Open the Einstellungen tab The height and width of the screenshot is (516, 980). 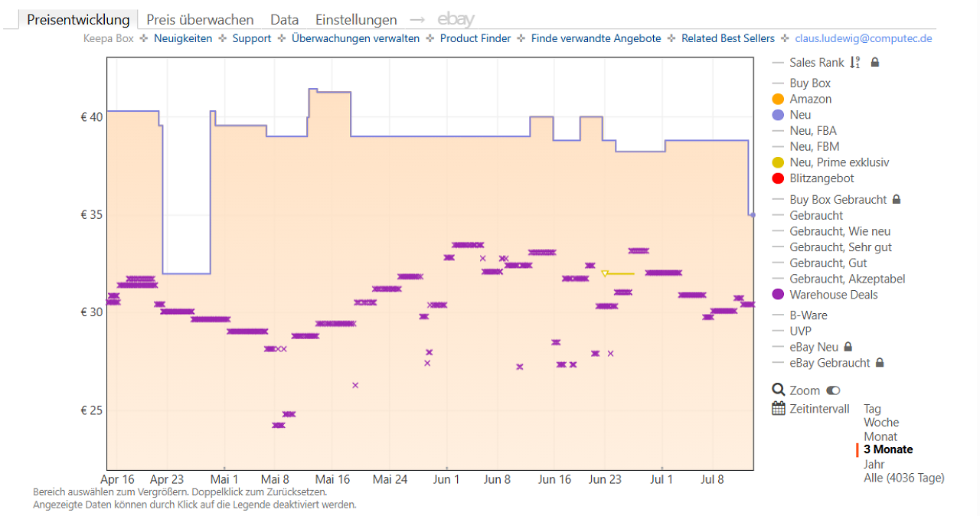(x=356, y=20)
